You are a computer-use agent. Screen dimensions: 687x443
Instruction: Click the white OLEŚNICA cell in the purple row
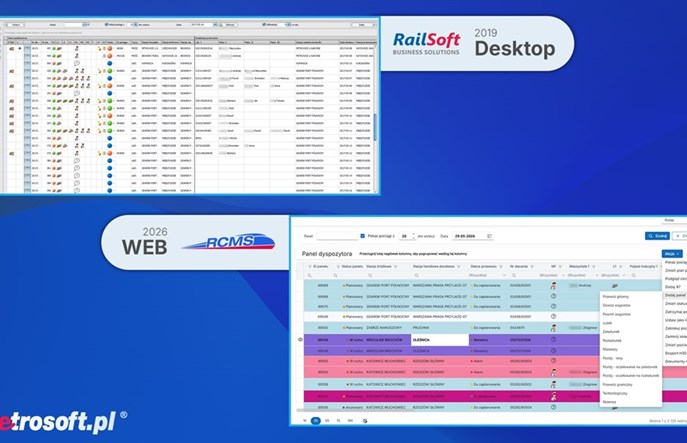point(440,340)
